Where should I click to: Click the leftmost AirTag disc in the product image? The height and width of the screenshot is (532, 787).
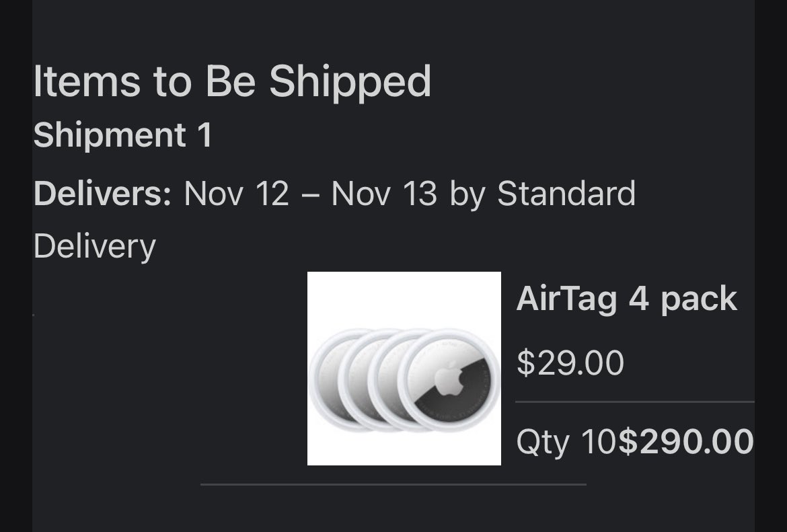(323, 380)
